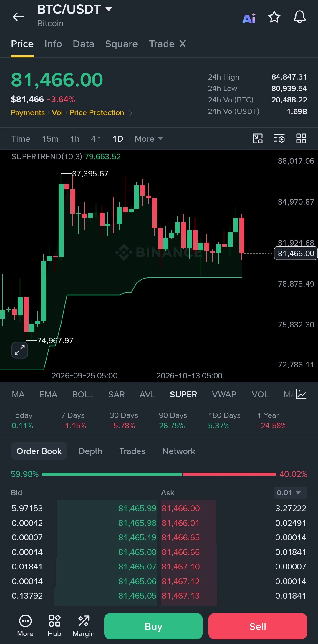Tap the 90 Days performance value
This screenshot has height=644, width=318.
172,426
